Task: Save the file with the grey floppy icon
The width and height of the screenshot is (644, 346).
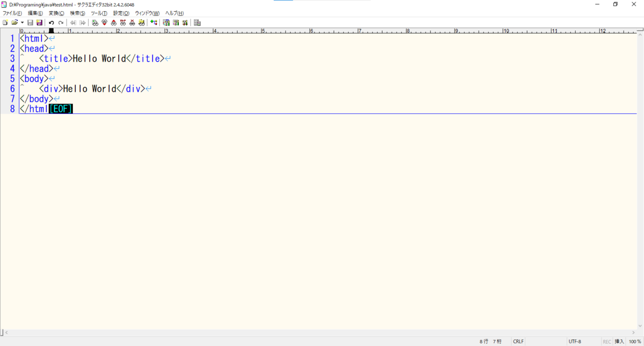Action: pos(30,23)
